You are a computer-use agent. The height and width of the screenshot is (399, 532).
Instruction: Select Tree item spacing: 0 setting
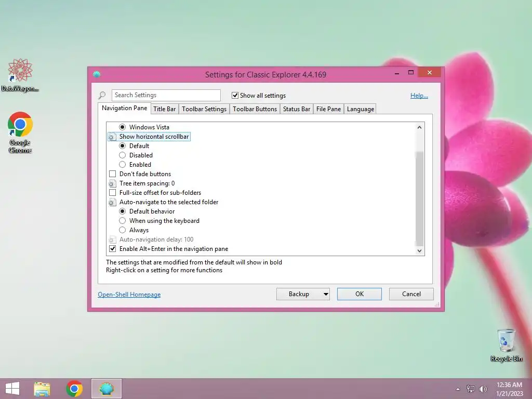[x=147, y=183]
